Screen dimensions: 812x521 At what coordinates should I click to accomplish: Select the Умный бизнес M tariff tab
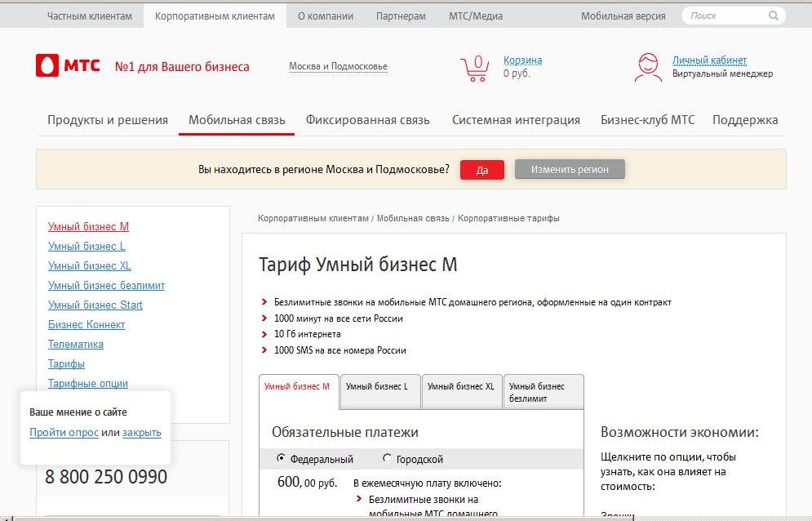click(x=299, y=391)
